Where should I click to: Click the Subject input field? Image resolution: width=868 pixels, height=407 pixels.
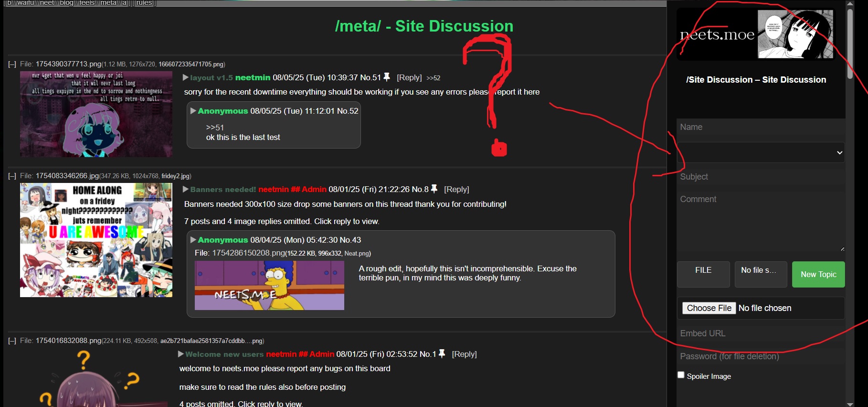(x=761, y=177)
